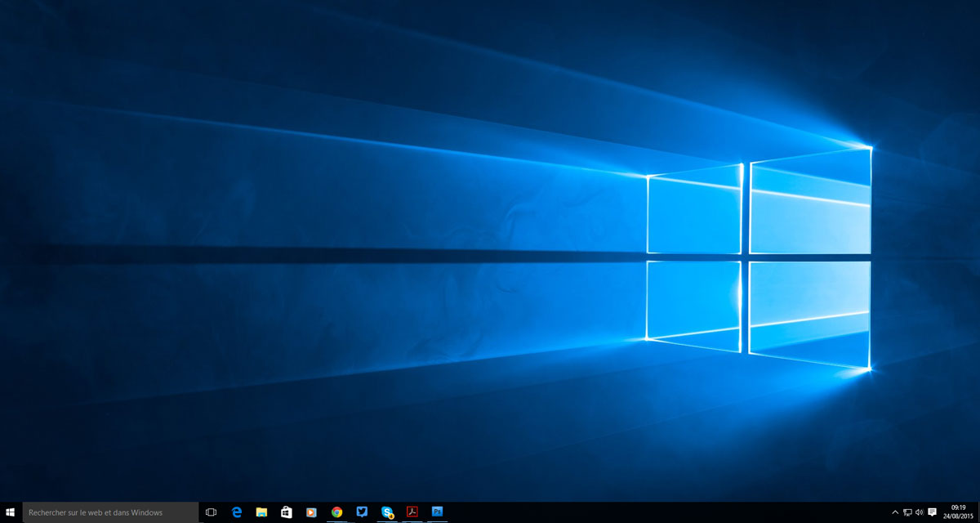Switch to Skype in the taskbar
Screen dimensions: 980x523
387,512
